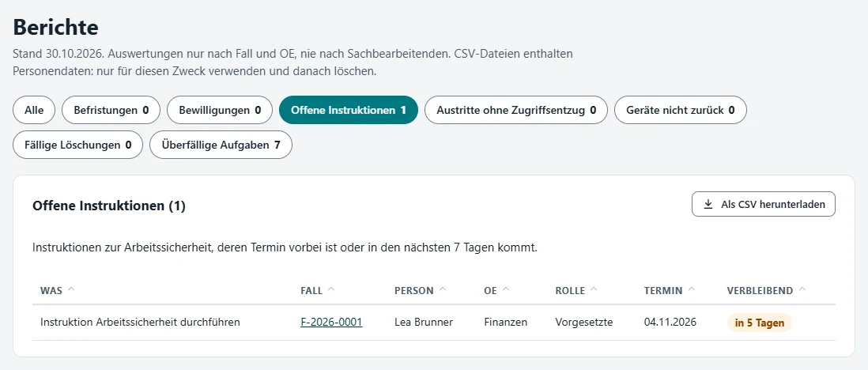Screen dimensions: 868x370
Task: Open Austritte ohne Zugriffsentzug report
Action: [516, 110]
